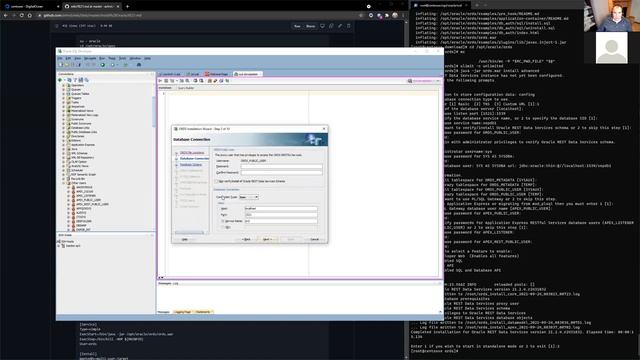Click the connection selector at worksheet toolbar right
Viewport: 640px width, 360px height.
click(x=423, y=81)
